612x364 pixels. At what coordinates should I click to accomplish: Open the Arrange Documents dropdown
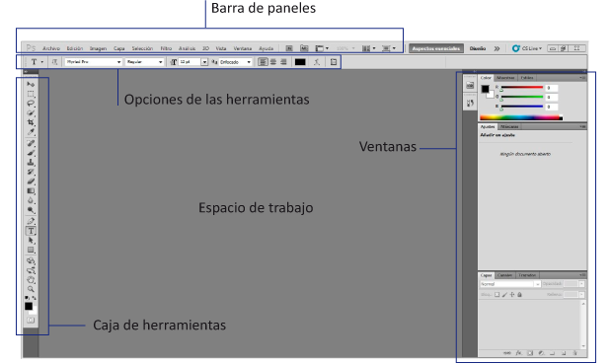click(x=369, y=48)
